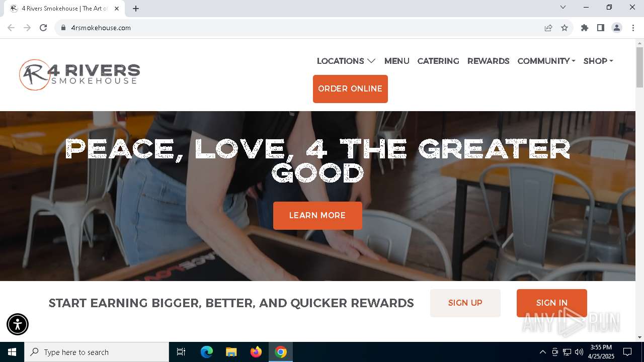Click the Order Online button
This screenshot has height=362, width=644.
(350, 89)
